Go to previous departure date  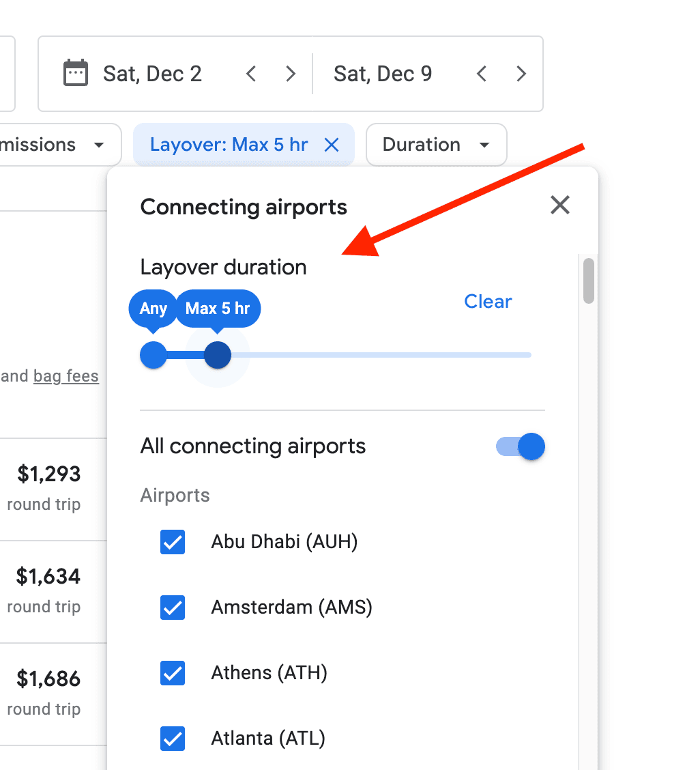(x=251, y=74)
